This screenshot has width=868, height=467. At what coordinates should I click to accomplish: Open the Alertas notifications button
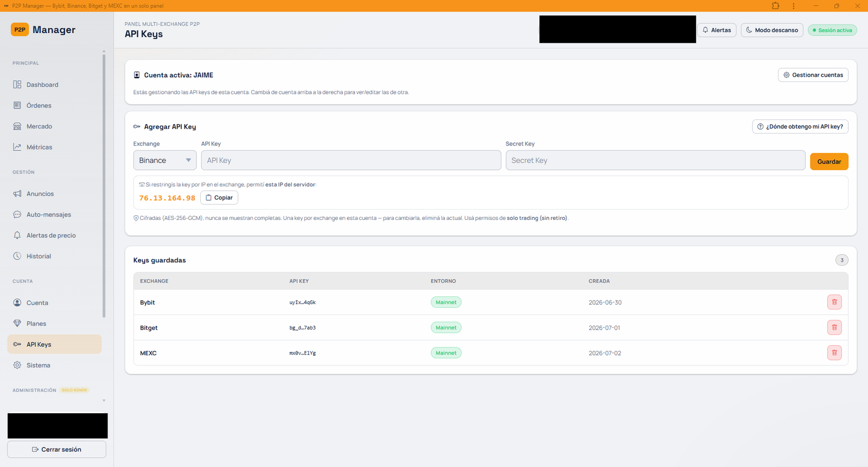point(717,30)
